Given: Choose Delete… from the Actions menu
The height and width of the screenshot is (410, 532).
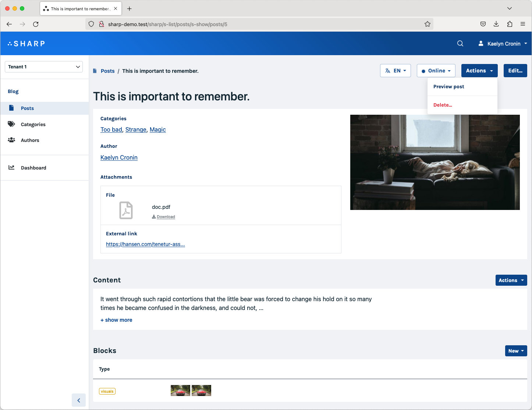Looking at the screenshot, I should point(462,105).
